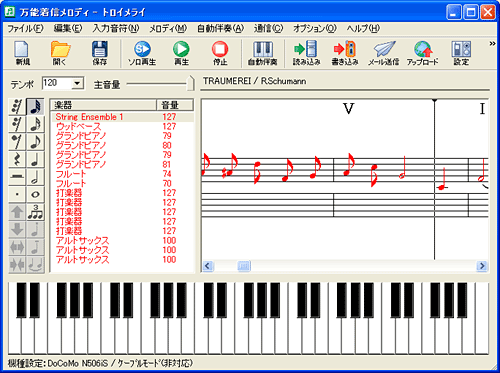Select the quarter note in the palette
This screenshot has height=373, width=500.
coord(35,159)
